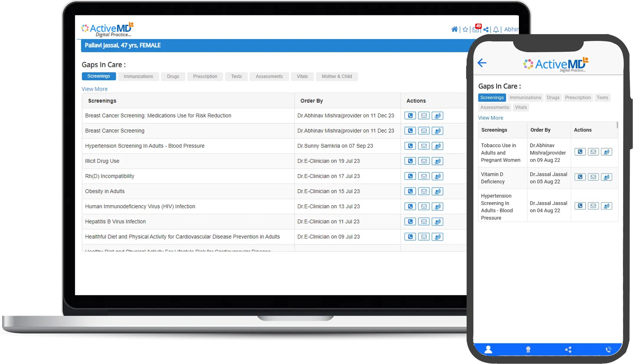
Task: Open the mail inbox icon with red badge
Action: (x=476, y=29)
